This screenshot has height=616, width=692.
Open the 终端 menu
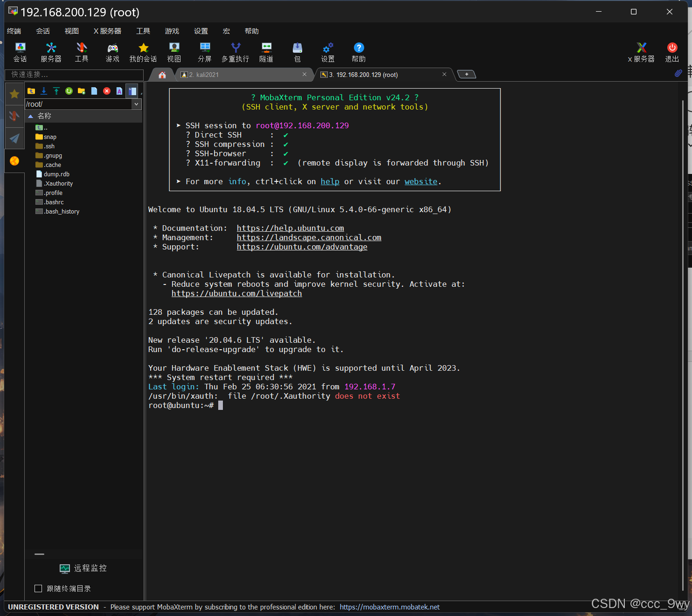click(14, 31)
